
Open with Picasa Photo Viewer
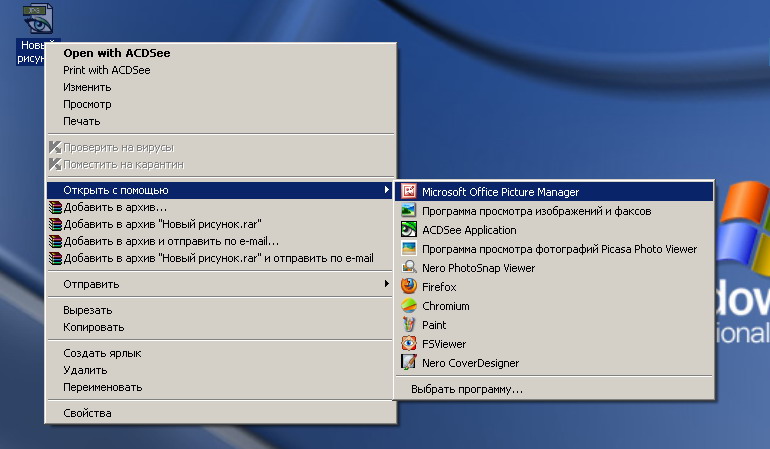554,249
